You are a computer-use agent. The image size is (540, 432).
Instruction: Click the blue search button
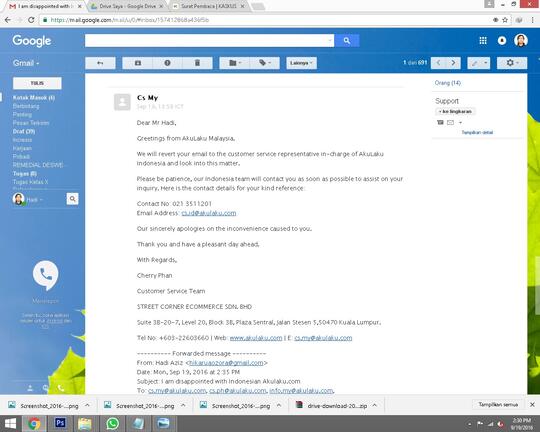(347, 41)
